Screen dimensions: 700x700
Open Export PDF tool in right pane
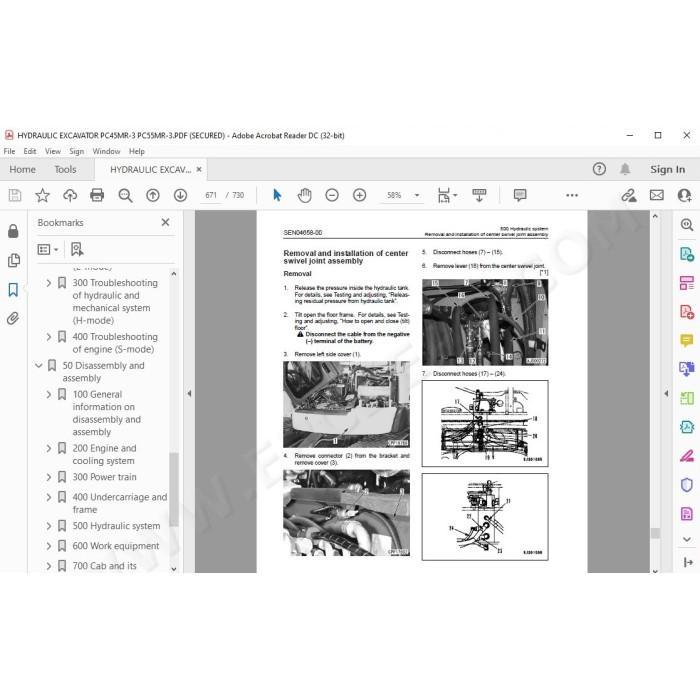point(687,254)
